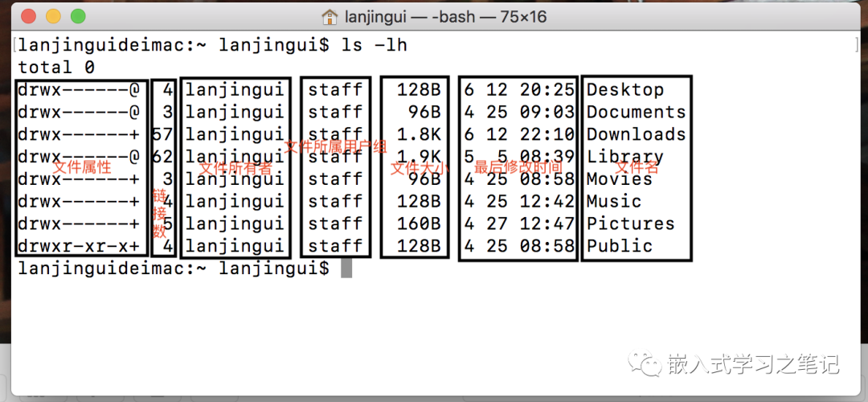Click the "12:42" time in Music row
The image size is (868, 402).
[x=547, y=201]
